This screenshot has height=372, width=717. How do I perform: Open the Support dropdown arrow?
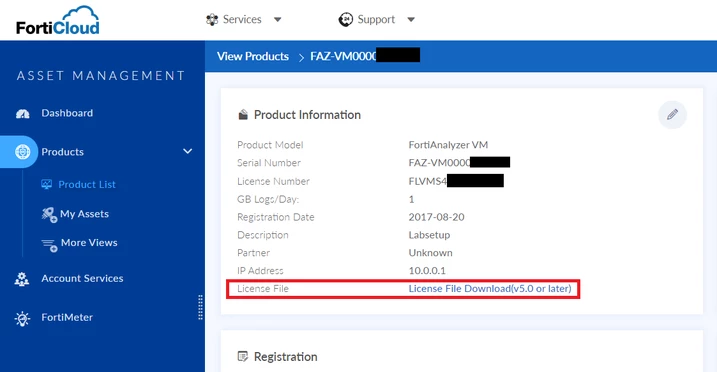(411, 20)
